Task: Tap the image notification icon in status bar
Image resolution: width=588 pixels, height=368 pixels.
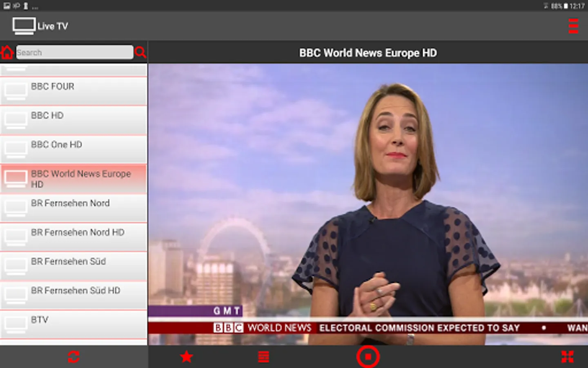Action: pos(7,6)
